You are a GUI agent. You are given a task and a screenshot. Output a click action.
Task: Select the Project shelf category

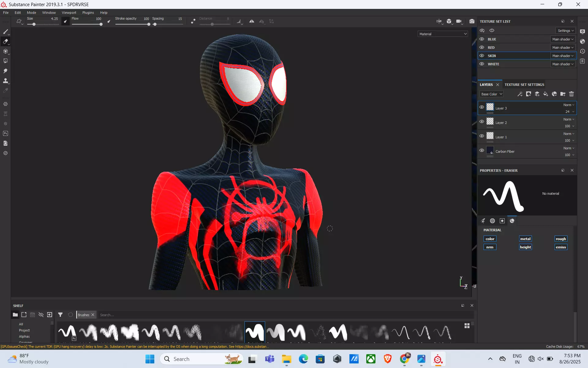point(24,330)
